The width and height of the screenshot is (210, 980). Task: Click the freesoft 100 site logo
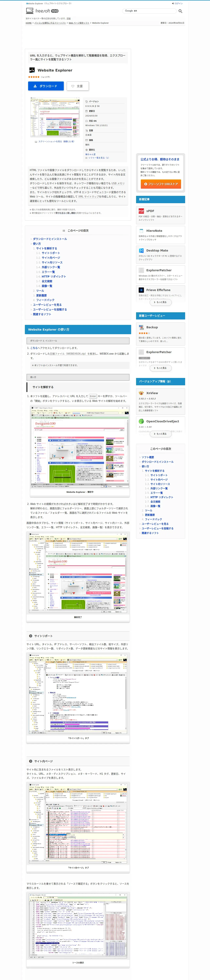[42, 11]
